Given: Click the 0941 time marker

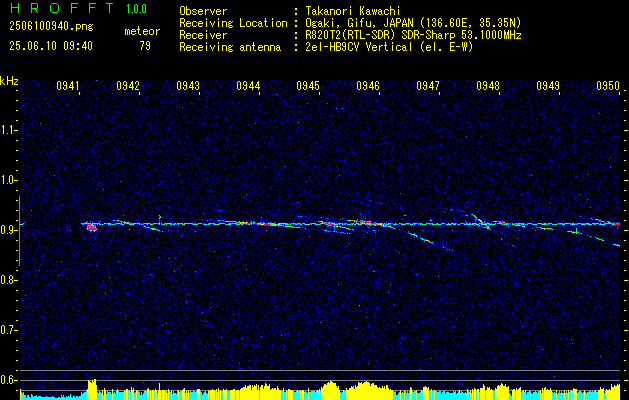Looking at the screenshot, I should coord(67,86).
